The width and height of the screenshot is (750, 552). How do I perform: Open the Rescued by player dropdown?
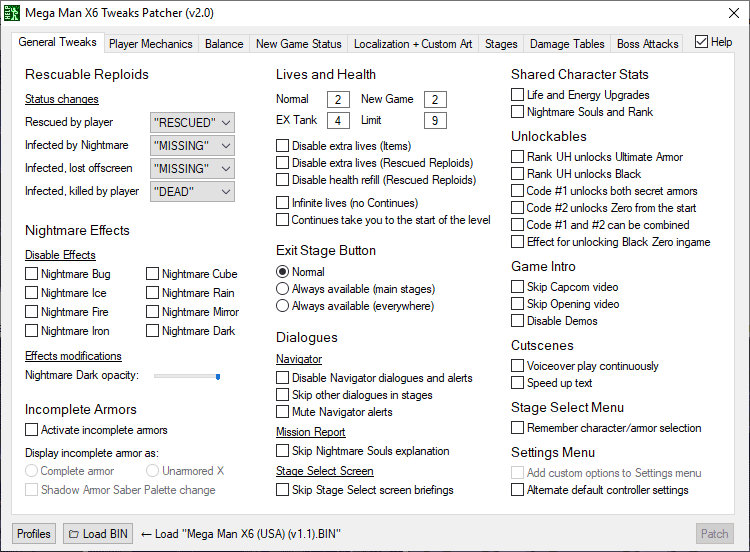pos(192,123)
